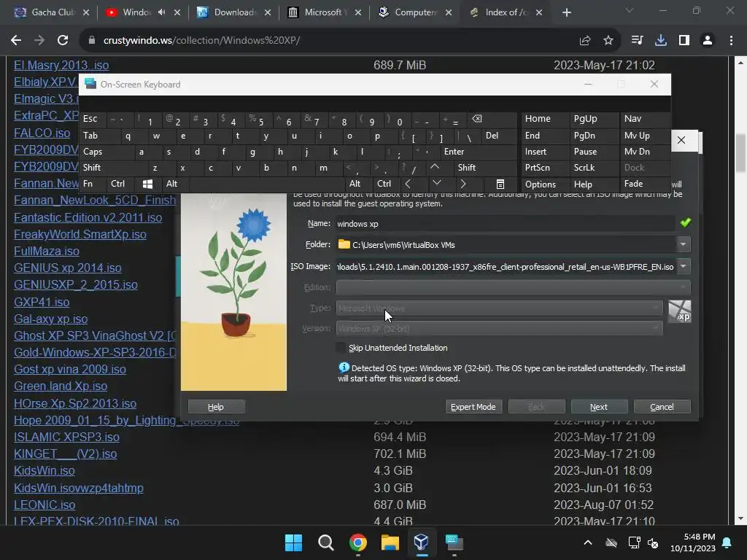747x560 pixels.
Task: Open a new browser tab
Action: point(566,12)
